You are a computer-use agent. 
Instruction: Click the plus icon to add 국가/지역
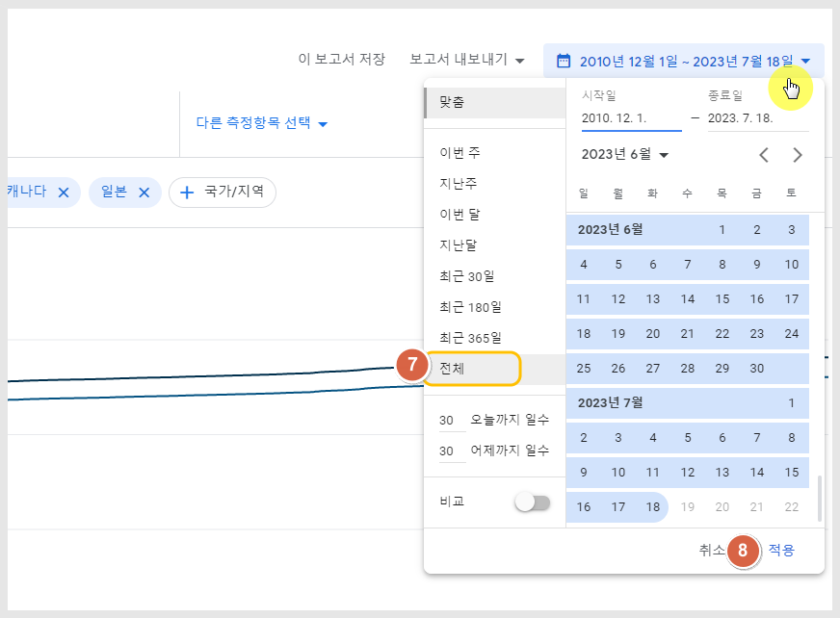[187, 193]
